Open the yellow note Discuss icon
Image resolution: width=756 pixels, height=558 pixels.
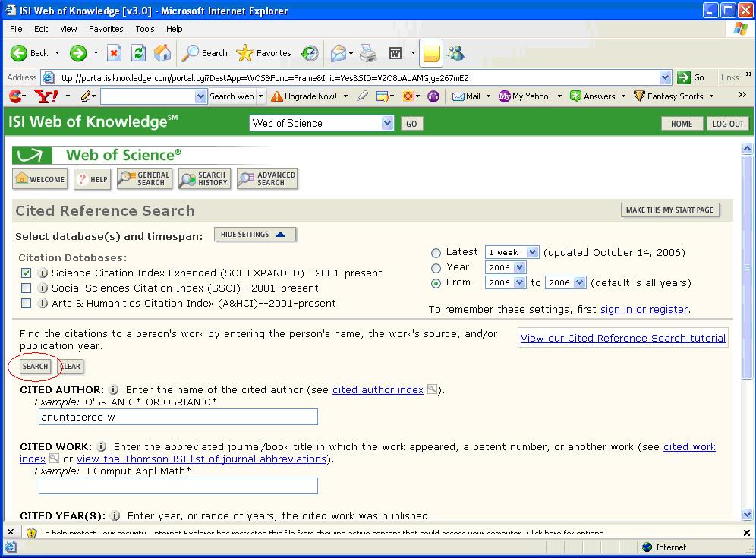point(432,53)
